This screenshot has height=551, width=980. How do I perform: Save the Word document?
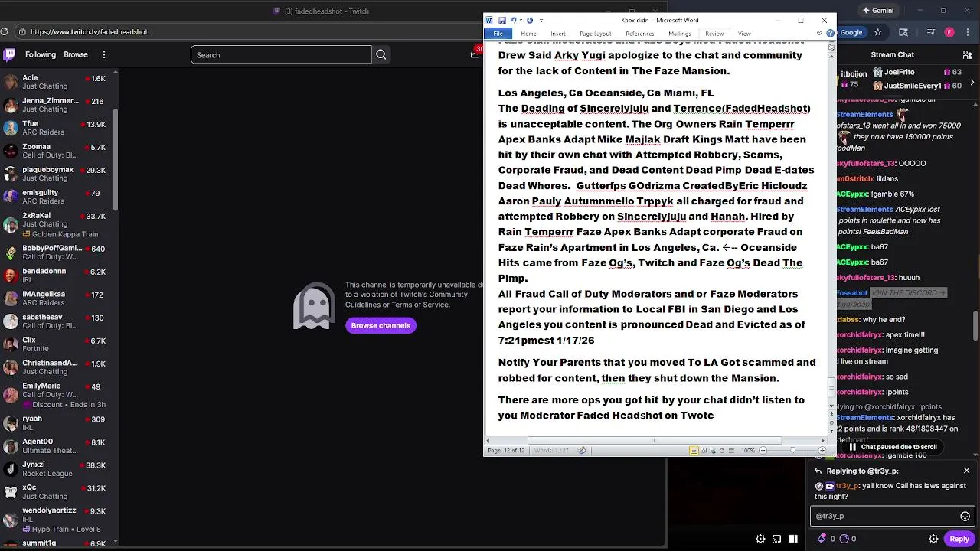click(x=502, y=21)
